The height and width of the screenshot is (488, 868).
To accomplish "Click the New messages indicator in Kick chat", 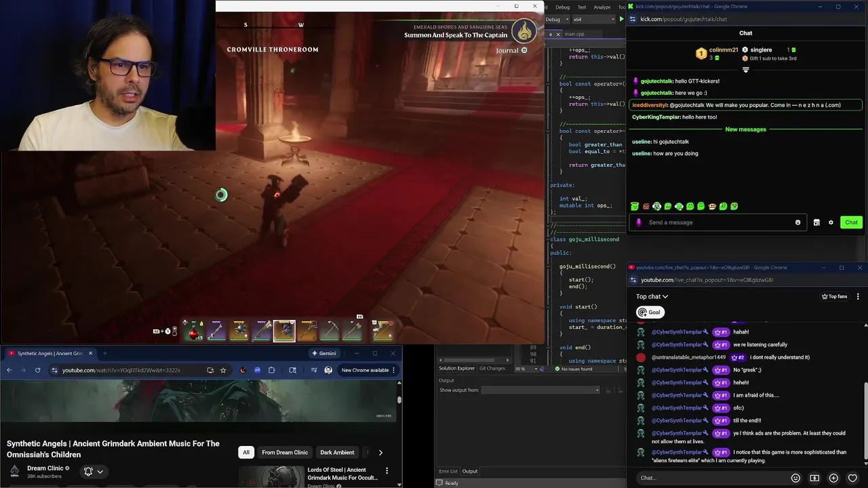I will (745, 129).
